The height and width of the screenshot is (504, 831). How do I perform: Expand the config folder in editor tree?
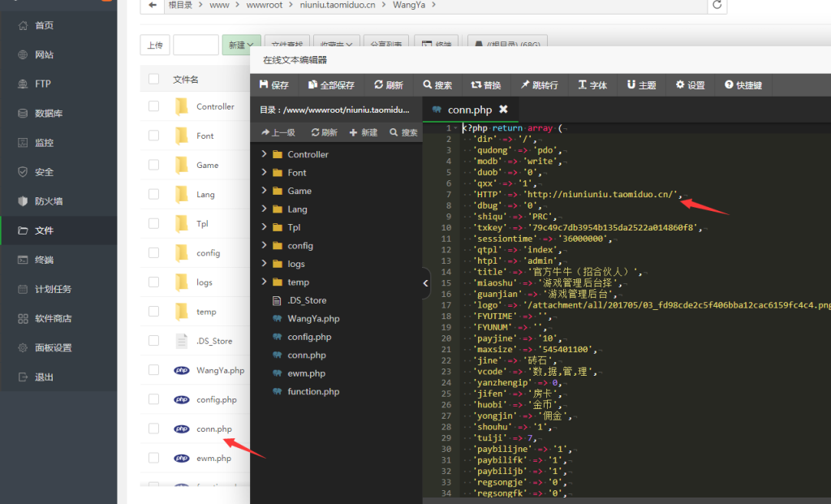(x=264, y=246)
